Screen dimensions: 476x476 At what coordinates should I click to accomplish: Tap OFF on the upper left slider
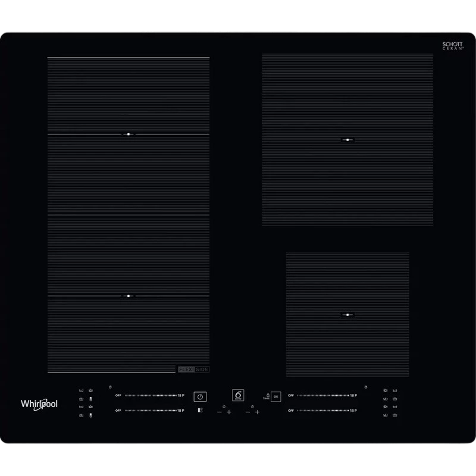[118, 396]
